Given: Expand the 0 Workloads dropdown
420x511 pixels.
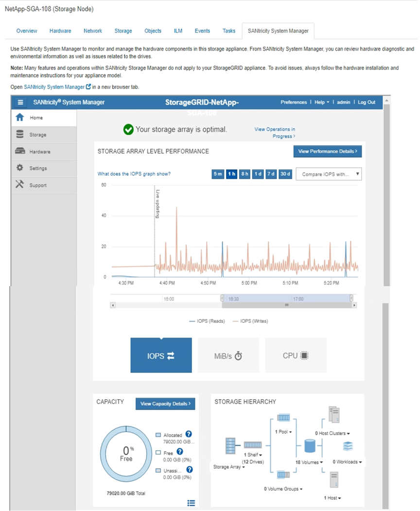Looking at the screenshot, I should [x=347, y=462].
